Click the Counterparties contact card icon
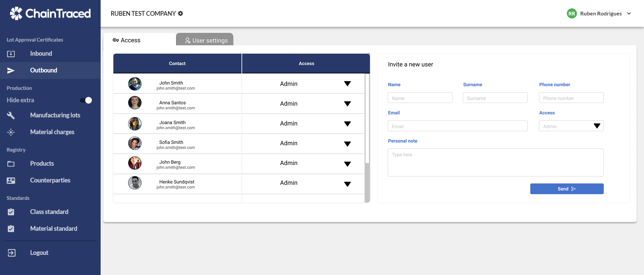Screen dimensions: 644x275 [x=11, y=180]
